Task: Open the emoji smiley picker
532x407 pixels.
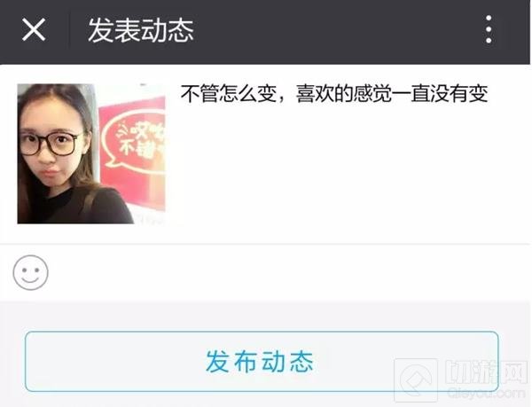Action: [x=30, y=273]
